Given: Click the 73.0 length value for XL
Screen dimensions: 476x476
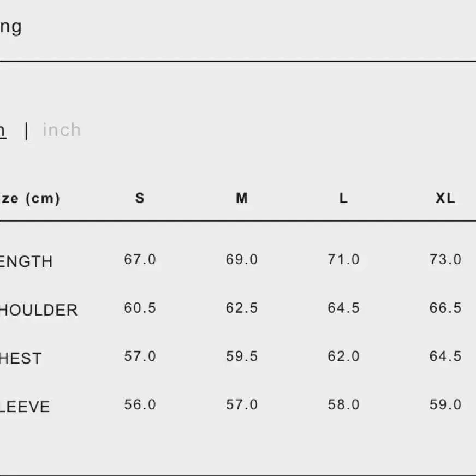Looking at the screenshot, I should click(445, 259).
